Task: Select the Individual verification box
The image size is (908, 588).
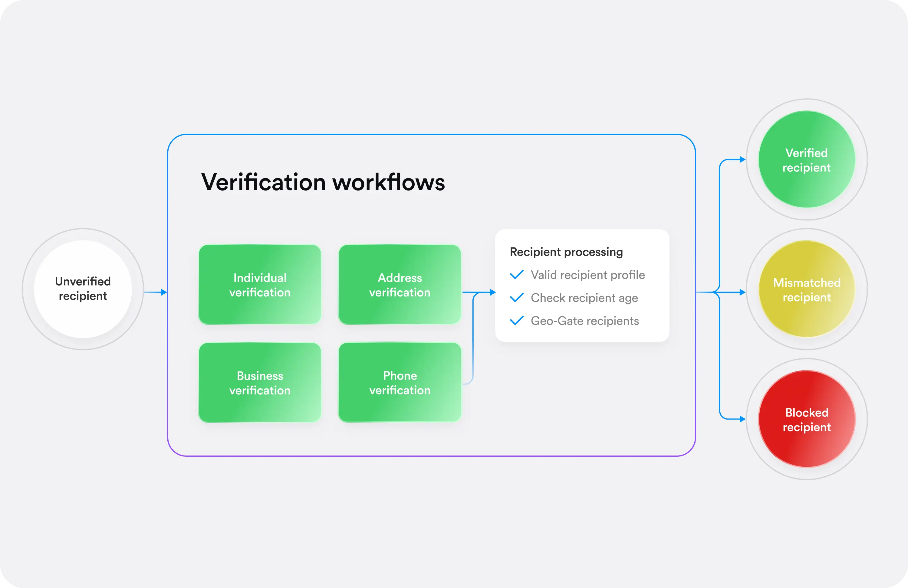Action: pos(260,285)
